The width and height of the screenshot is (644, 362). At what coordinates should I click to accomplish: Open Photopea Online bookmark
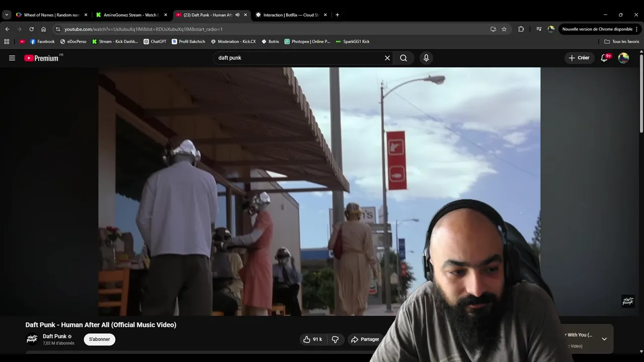[307, 42]
